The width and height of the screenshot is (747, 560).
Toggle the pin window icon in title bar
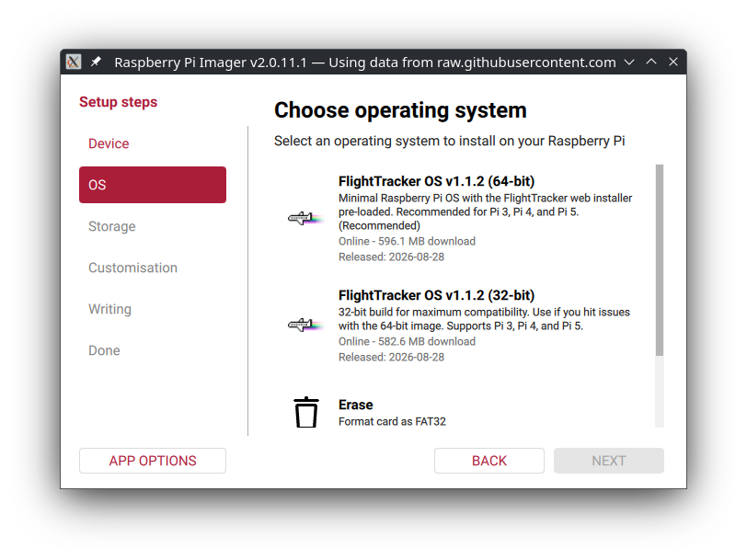click(x=96, y=62)
